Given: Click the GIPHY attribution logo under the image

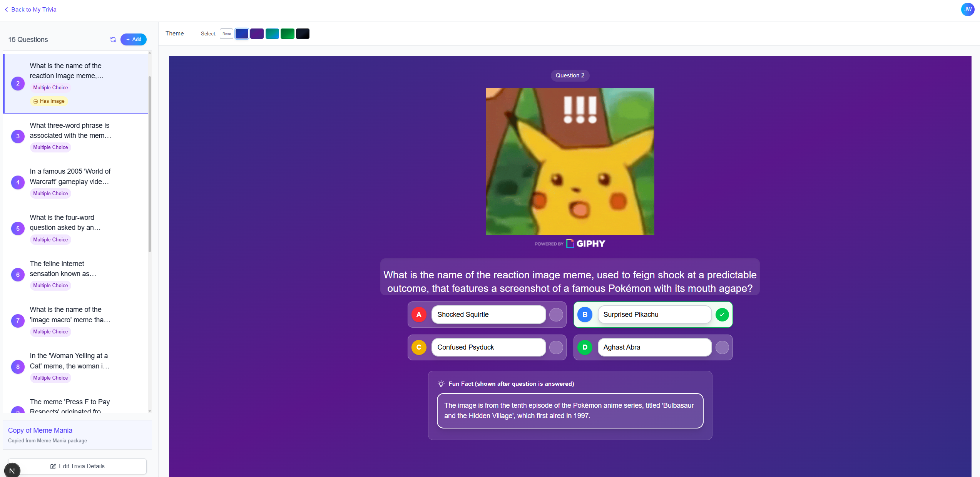Looking at the screenshot, I should click(x=570, y=243).
